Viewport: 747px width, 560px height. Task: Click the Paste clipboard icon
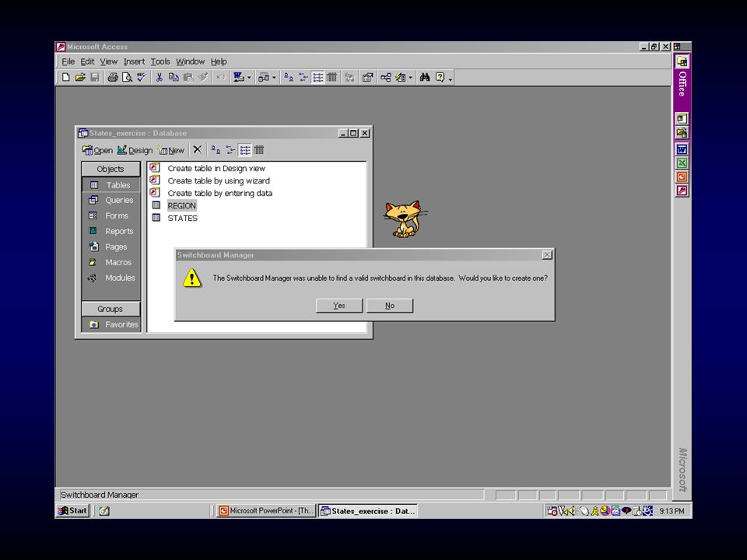(188, 77)
